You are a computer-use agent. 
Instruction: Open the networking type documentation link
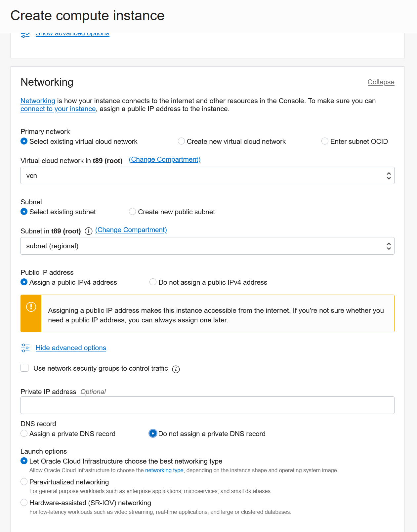(164, 470)
